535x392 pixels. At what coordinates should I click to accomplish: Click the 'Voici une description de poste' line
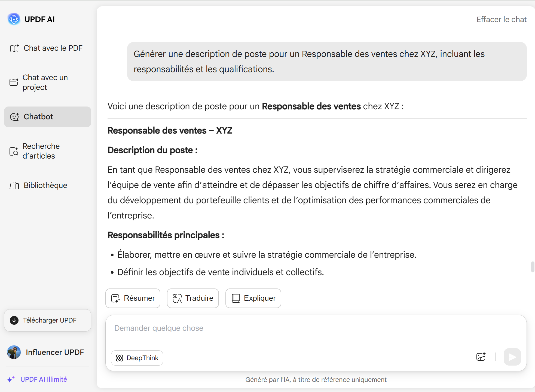pos(255,106)
